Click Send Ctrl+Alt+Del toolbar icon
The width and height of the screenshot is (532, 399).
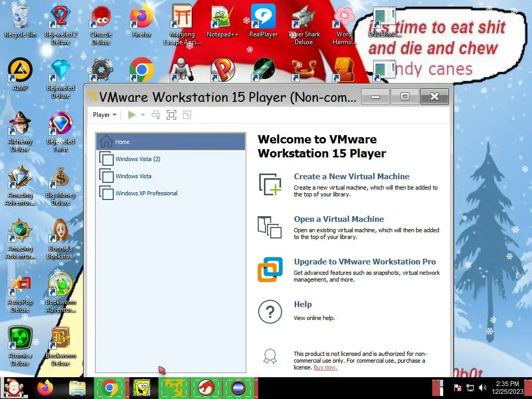[x=156, y=115]
